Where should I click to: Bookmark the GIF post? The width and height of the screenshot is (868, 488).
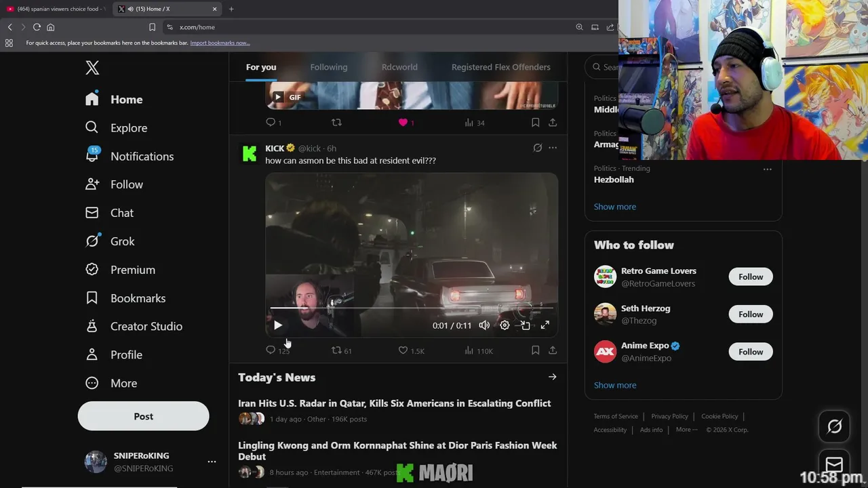(535, 123)
